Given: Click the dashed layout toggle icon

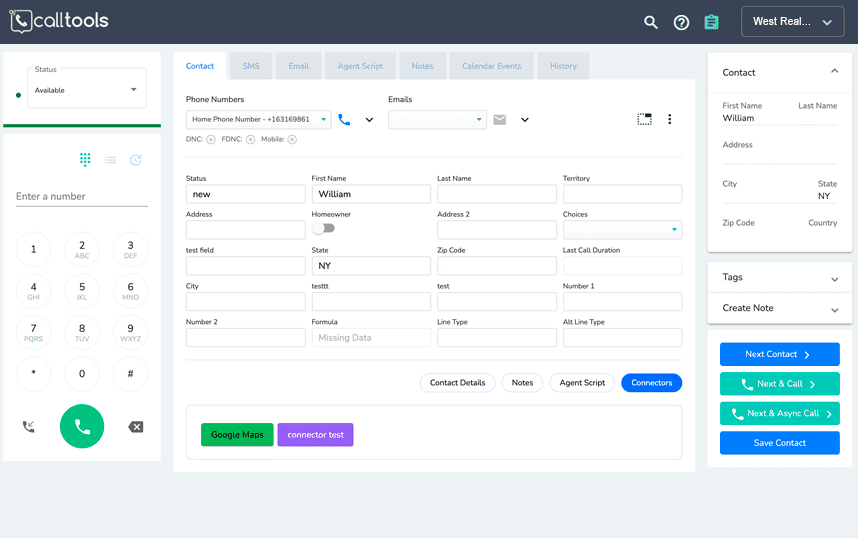Looking at the screenshot, I should (x=645, y=119).
